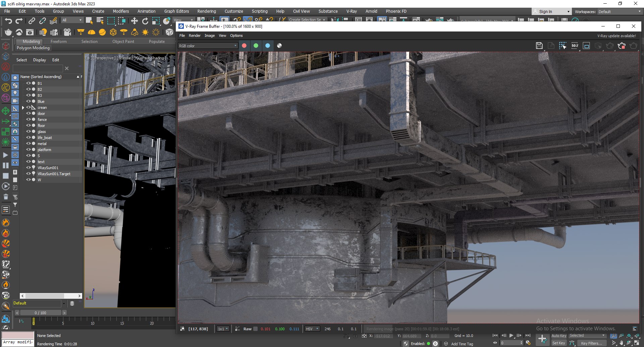Open the RGB color channel dropdown
This screenshot has width=644, height=347.
(208, 46)
